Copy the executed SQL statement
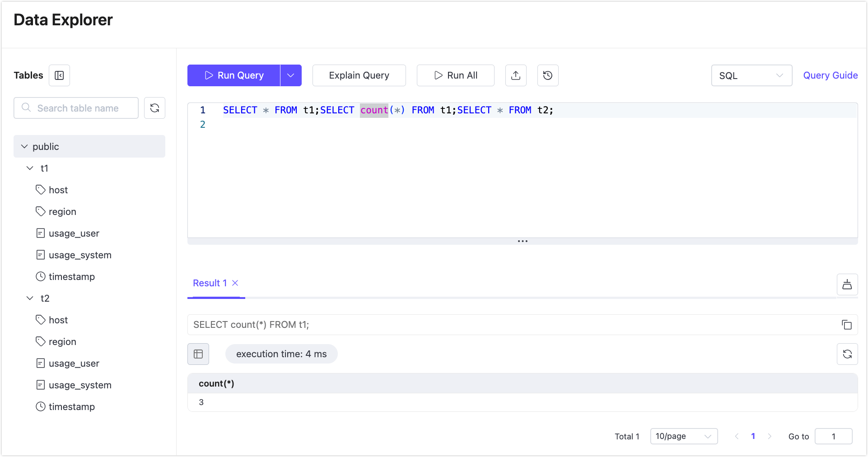The height and width of the screenshot is (457, 868). pyautogui.click(x=847, y=325)
